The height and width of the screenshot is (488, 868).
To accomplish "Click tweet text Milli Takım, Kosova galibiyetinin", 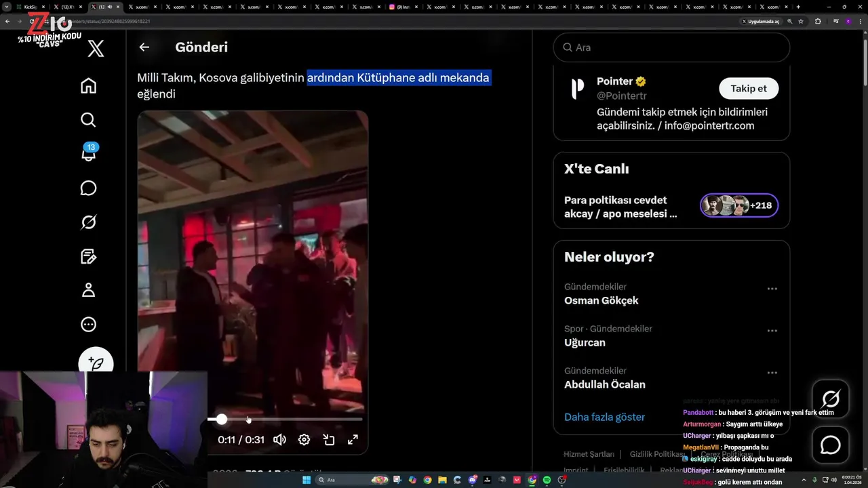I will 220,78.
